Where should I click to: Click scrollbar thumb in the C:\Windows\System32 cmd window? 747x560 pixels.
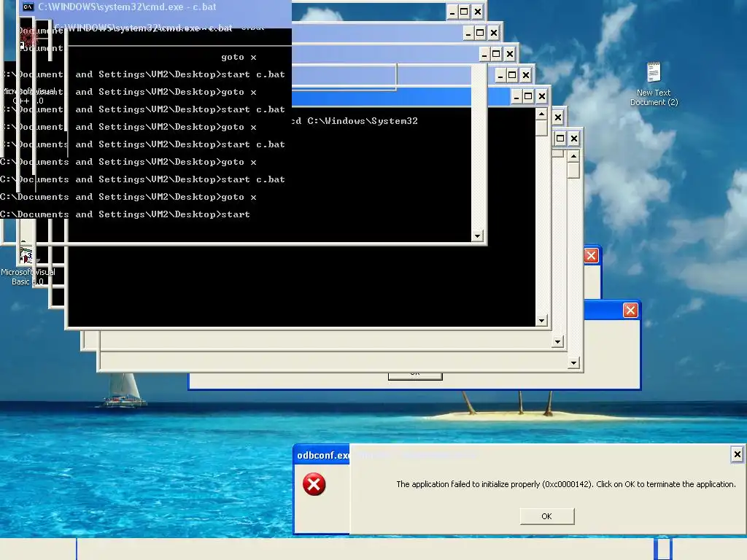pyautogui.click(x=541, y=128)
